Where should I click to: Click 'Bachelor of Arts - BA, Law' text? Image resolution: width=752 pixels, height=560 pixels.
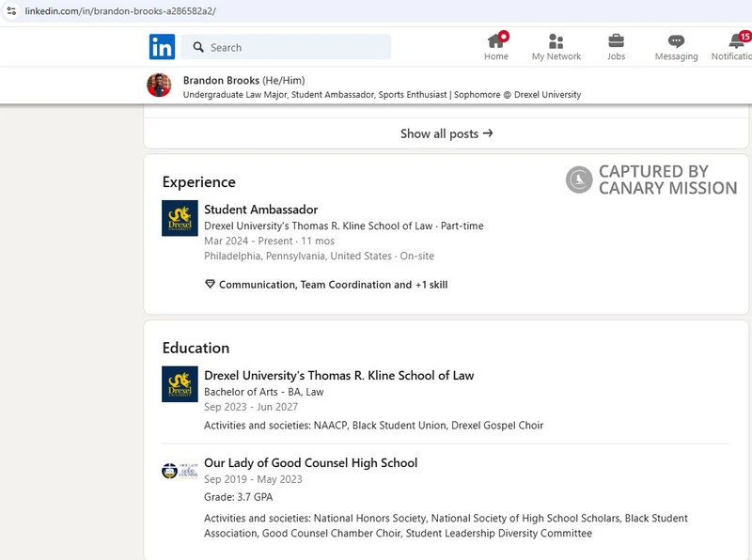[264, 392]
